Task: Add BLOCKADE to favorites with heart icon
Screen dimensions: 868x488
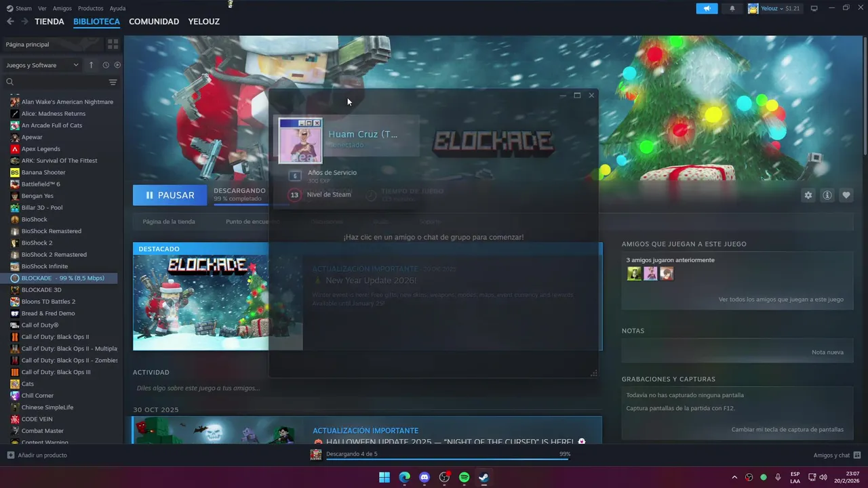Action: [x=846, y=195]
